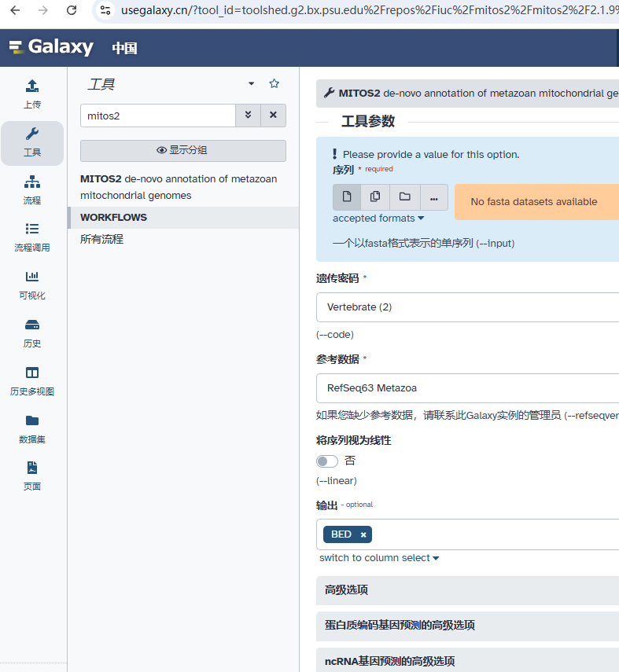The image size is (619, 672).
Task: Click into the tool search field
Action: click(x=158, y=116)
